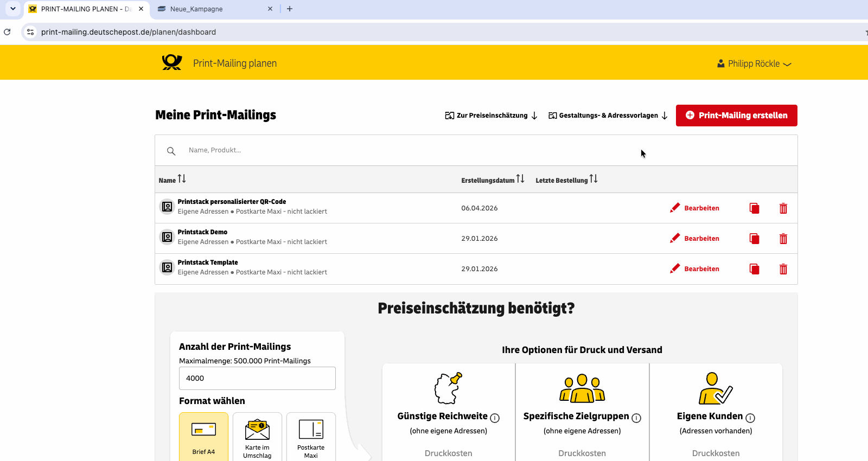Screen dimensions: 868x461
Task: Duplicate the Printstack Template mailing
Action: pyautogui.click(x=754, y=269)
